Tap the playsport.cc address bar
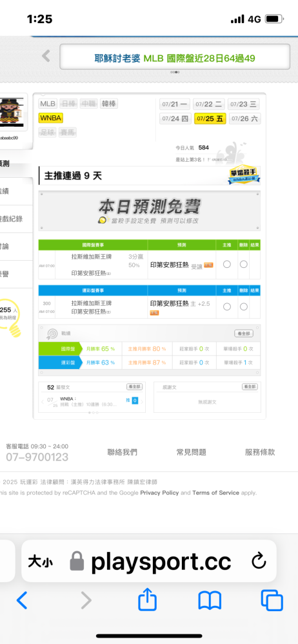298x644 pixels. pyautogui.click(x=148, y=561)
